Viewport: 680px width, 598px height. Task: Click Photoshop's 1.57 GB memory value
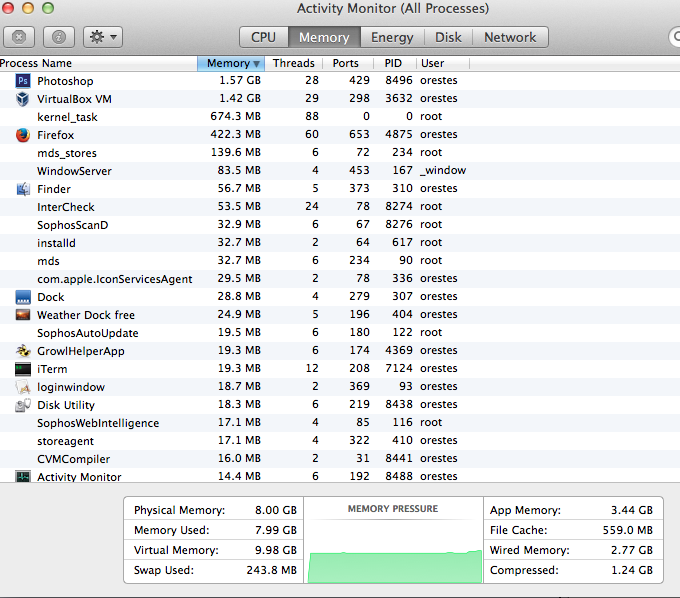pyautogui.click(x=240, y=80)
